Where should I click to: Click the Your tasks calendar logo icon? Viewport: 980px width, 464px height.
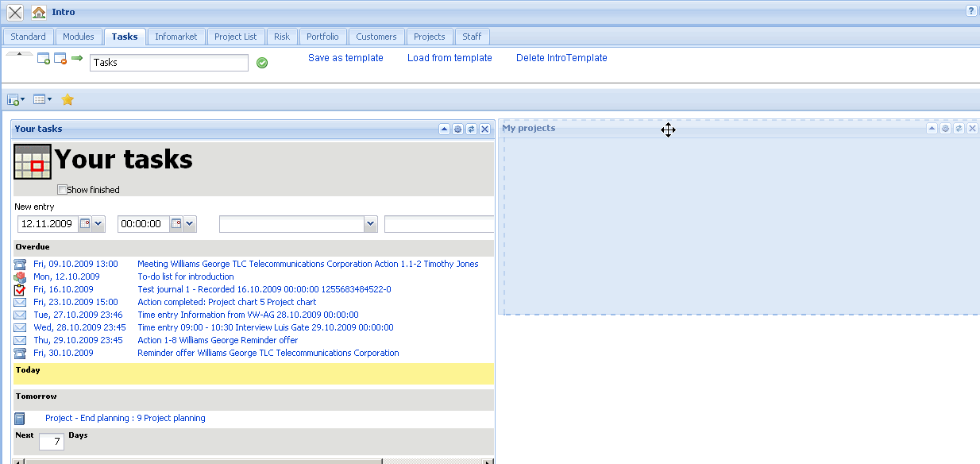pyautogui.click(x=32, y=160)
